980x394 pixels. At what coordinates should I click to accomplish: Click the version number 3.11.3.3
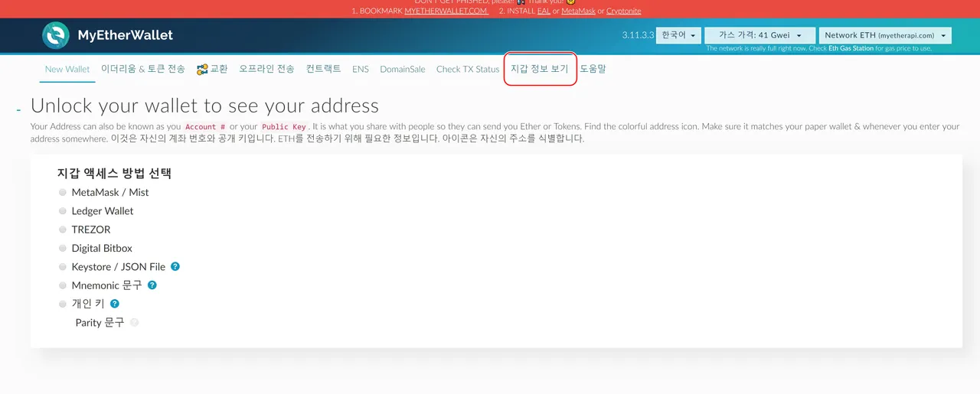point(638,36)
